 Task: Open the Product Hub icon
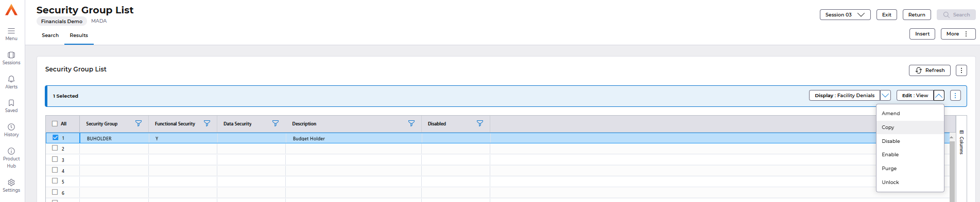11,151
